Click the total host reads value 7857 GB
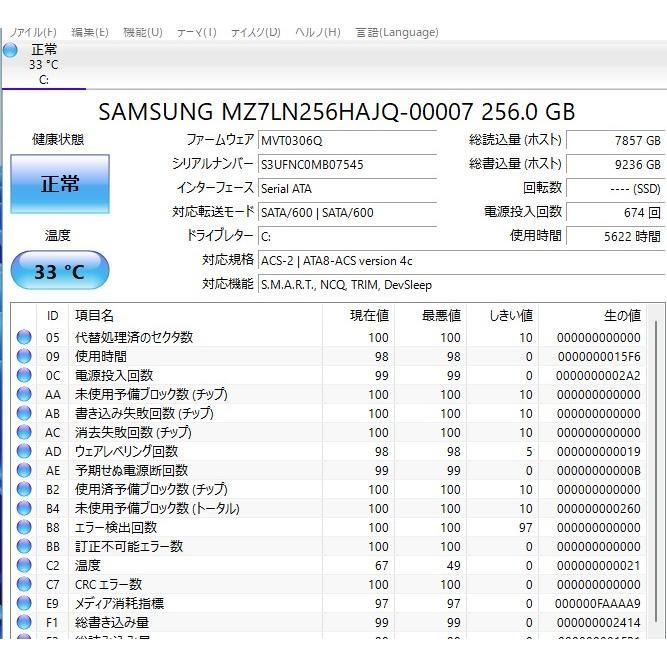The width and height of the screenshot is (667, 667). 616,140
